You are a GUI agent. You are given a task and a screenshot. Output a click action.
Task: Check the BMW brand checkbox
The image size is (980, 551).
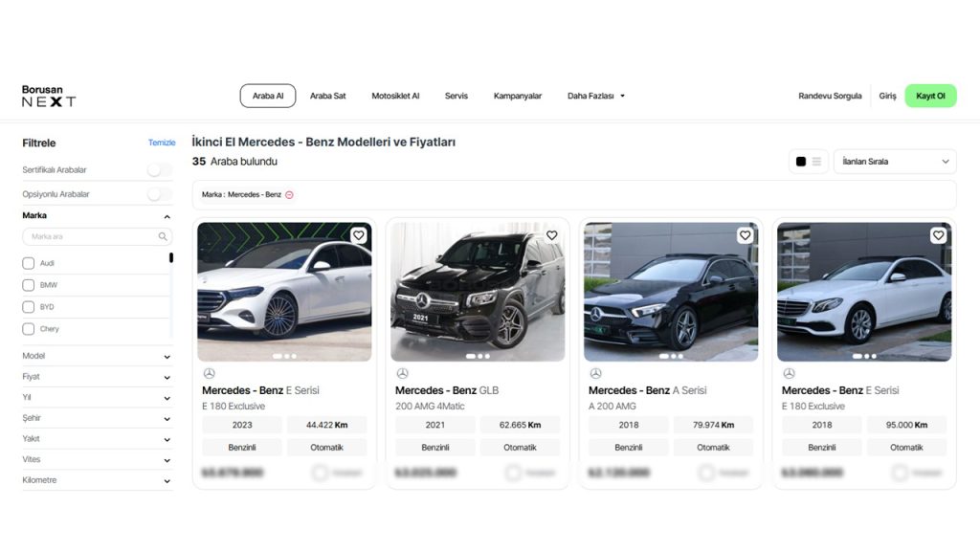point(28,284)
